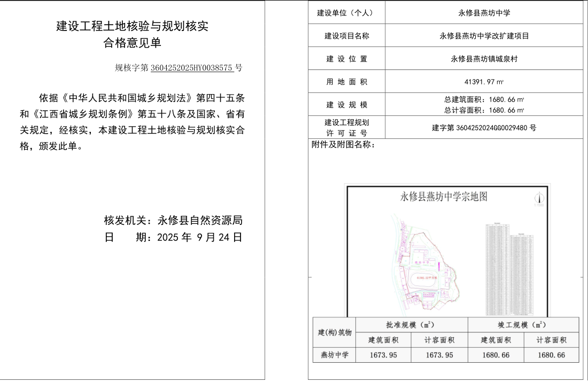The image size is (588, 382).
Task: Click underlined number 3604252025HY0038575
Action: [x=192, y=68]
